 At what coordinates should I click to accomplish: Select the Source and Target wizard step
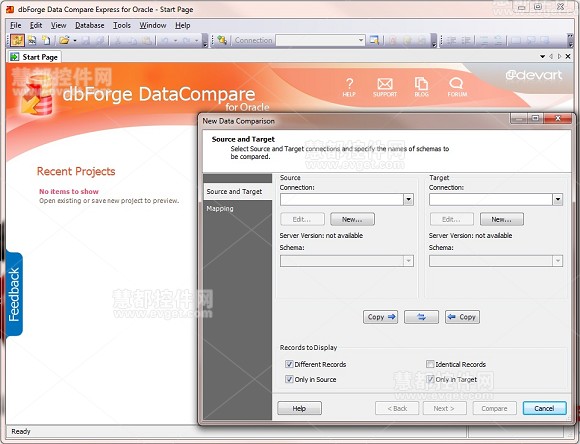coord(237,192)
